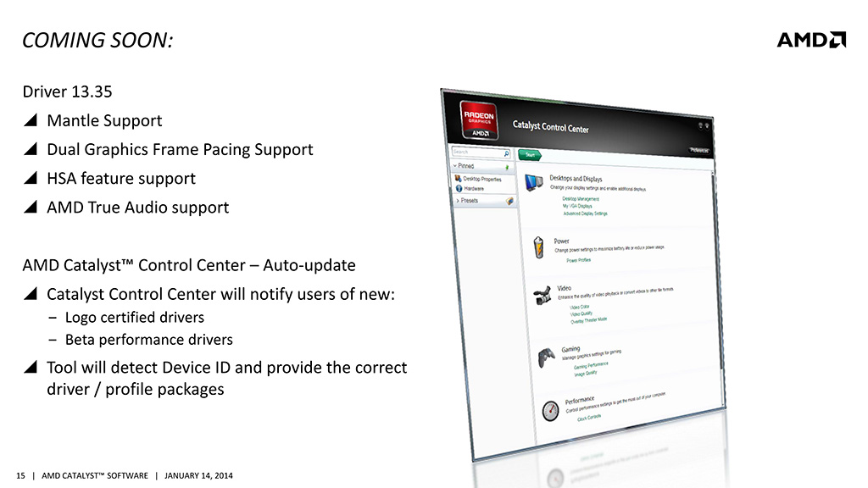
Task: Click the 'Logo certified drivers' sub-bullet
Action: [135, 318]
